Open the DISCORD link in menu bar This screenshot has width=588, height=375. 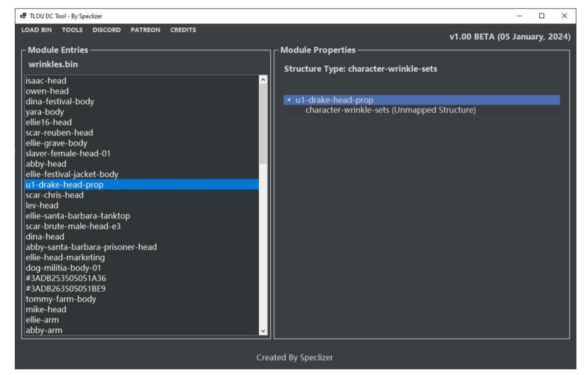(x=106, y=30)
